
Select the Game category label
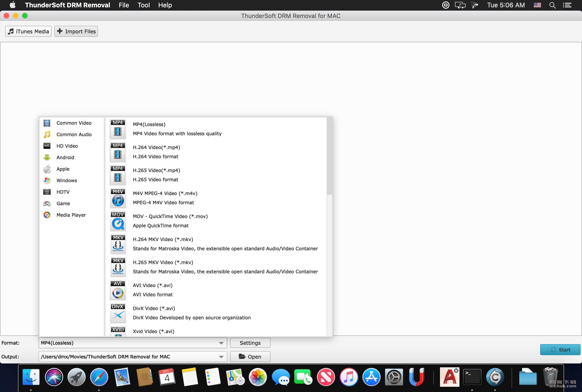[x=63, y=204]
